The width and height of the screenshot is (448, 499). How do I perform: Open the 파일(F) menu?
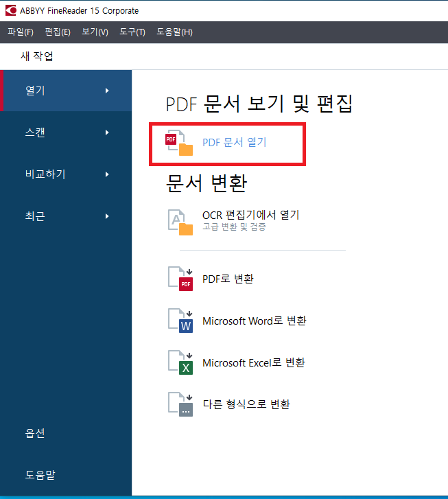point(21,32)
